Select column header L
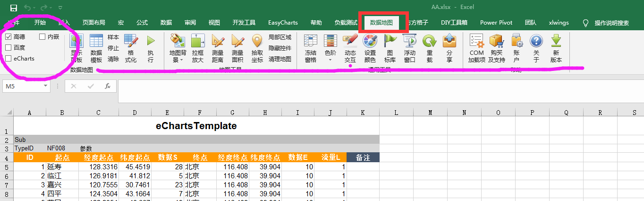 (396, 113)
